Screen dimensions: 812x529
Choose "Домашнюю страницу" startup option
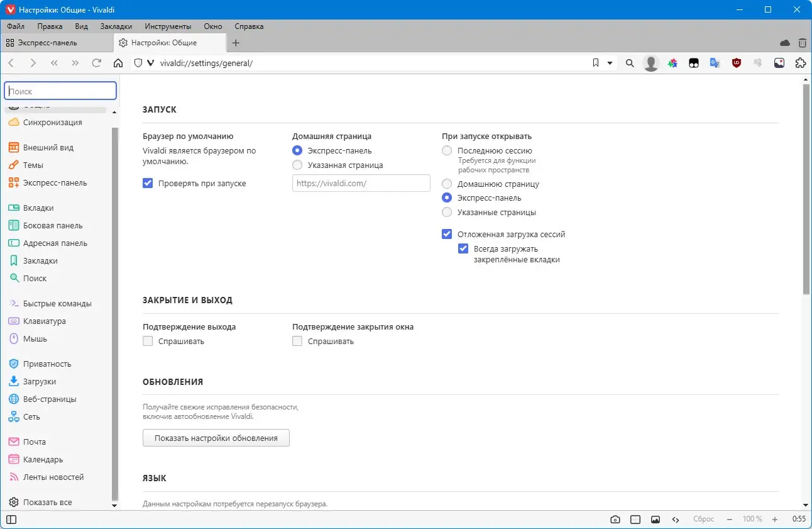coord(447,184)
